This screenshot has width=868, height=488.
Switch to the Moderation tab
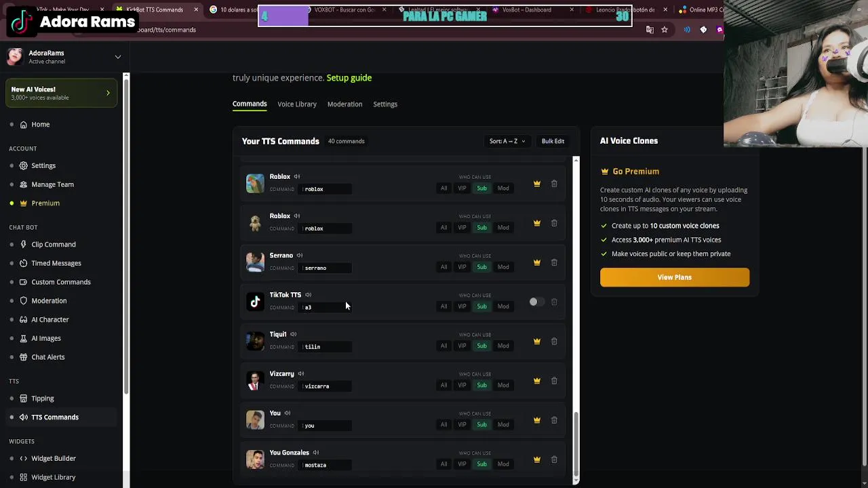344,104
